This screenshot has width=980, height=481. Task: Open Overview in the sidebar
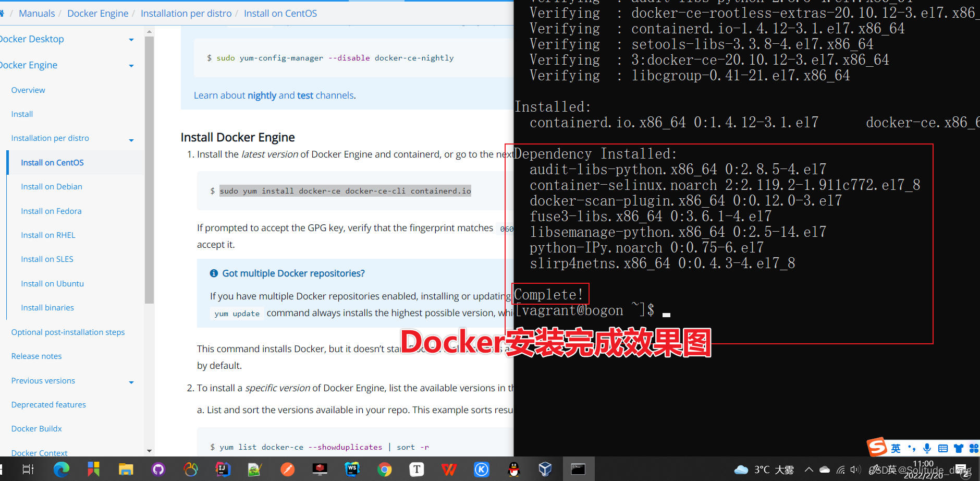pos(28,90)
